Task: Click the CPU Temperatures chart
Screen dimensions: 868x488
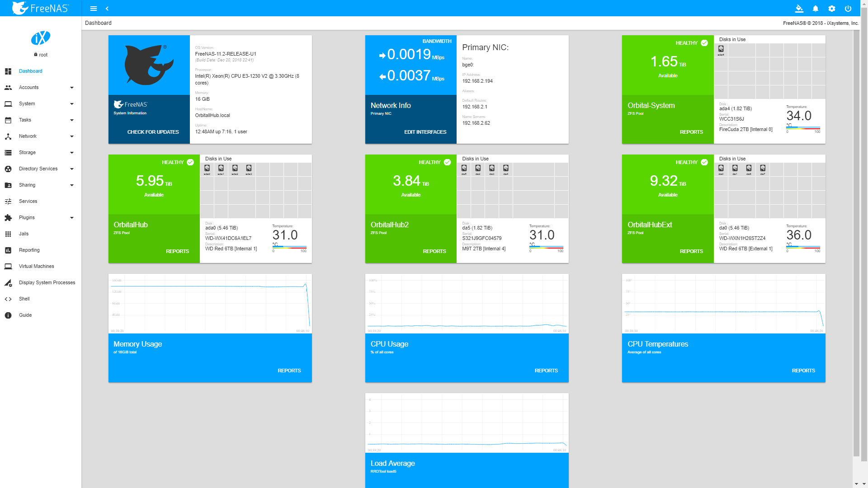Action: 724,304
